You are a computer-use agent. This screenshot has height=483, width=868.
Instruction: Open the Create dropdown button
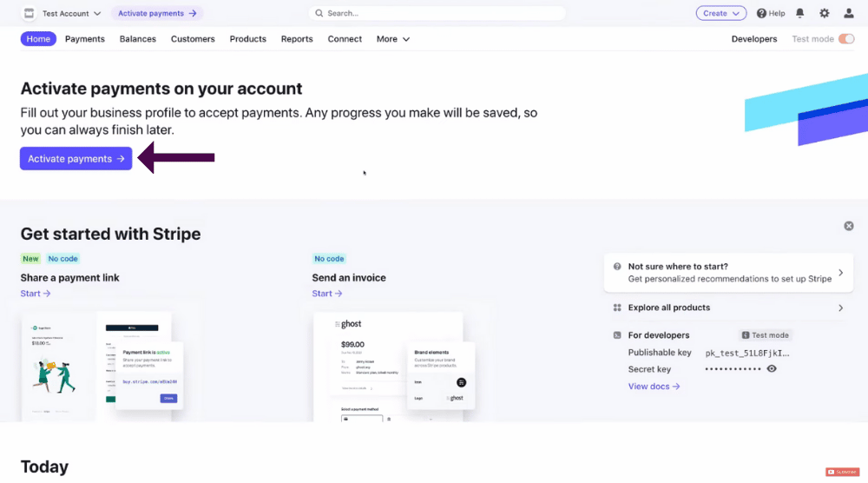click(x=720, y=13)
